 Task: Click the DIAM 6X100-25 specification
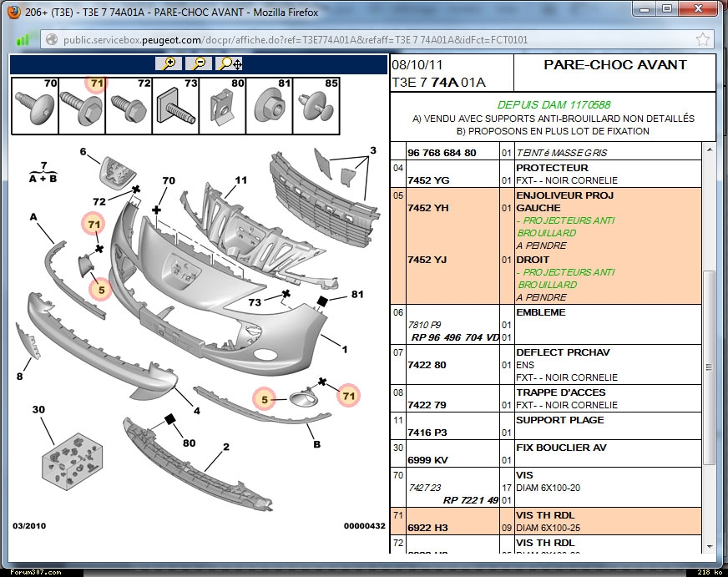(x=549, y=528)
